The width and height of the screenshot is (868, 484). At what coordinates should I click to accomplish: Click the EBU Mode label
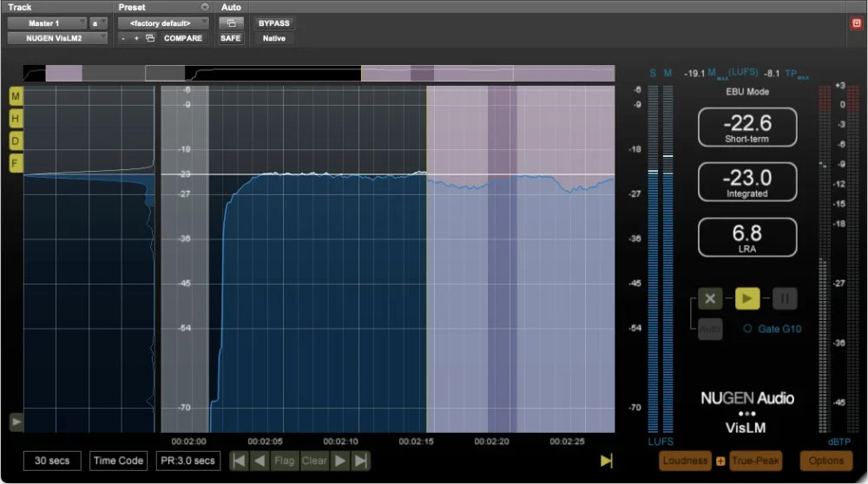click(x=747, y=92)
